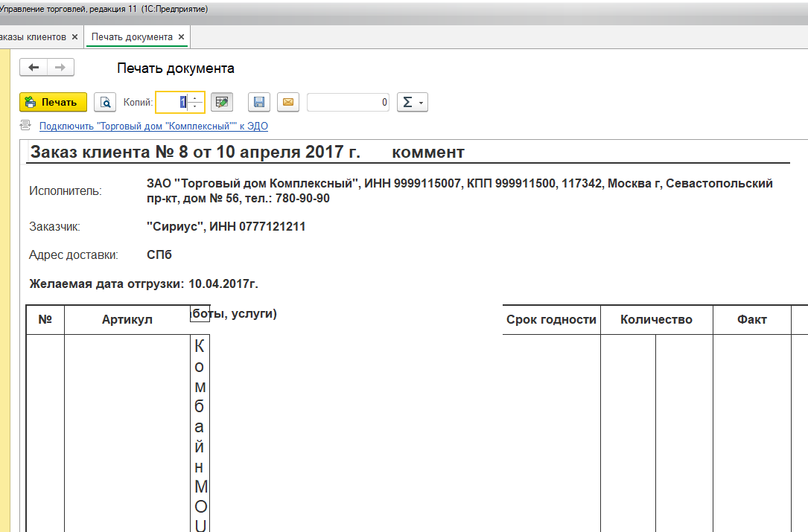The width and height of the screenshot is (808, 532).
Task: Open print preview with magnifier icon
Action: tap(106, 102)
